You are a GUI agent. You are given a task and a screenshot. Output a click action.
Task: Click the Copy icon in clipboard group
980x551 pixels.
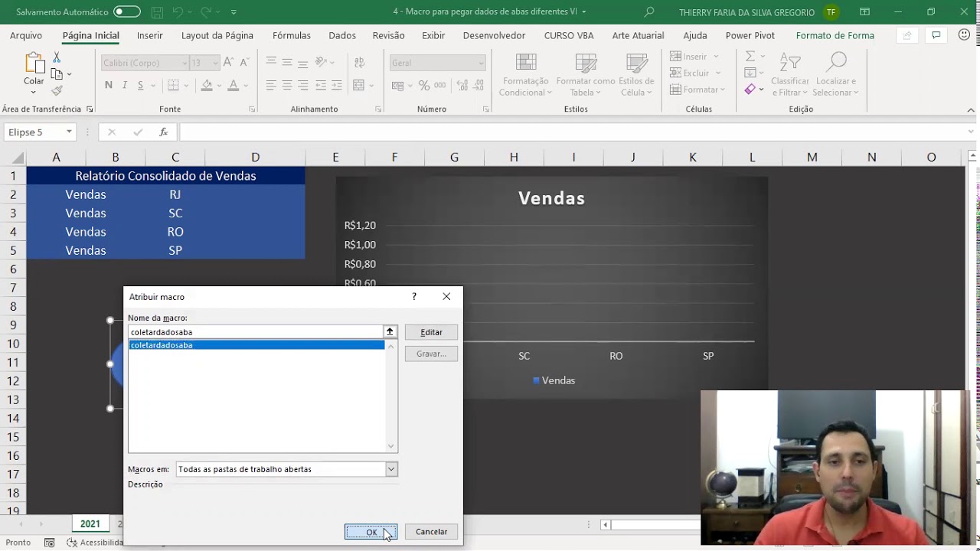tap(57, 74)
